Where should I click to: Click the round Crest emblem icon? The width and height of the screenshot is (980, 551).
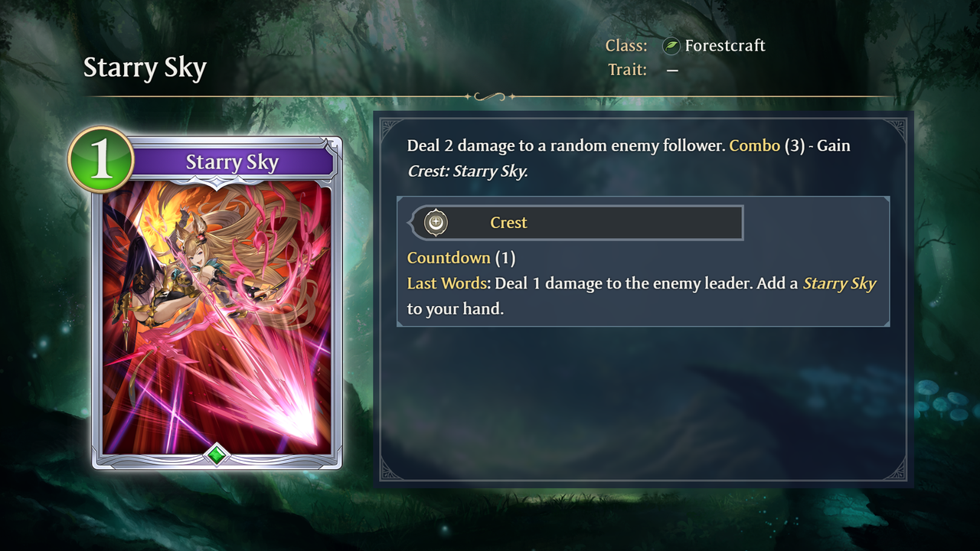pos(436,223)
